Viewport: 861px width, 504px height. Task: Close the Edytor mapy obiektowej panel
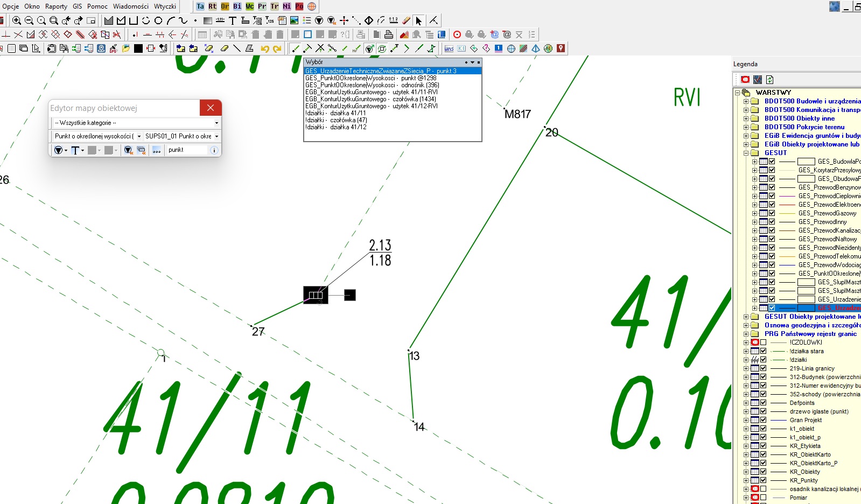(x=211, y=108)
